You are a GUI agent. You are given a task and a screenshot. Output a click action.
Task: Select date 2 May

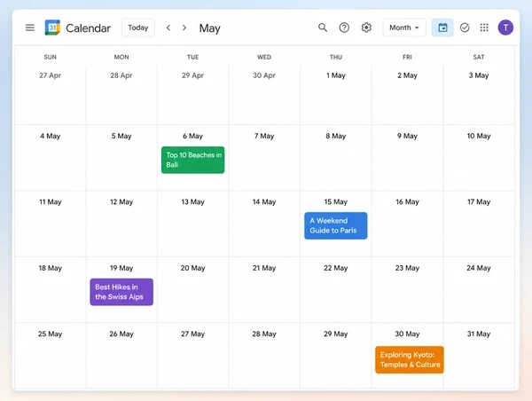(x=407, y=75)
